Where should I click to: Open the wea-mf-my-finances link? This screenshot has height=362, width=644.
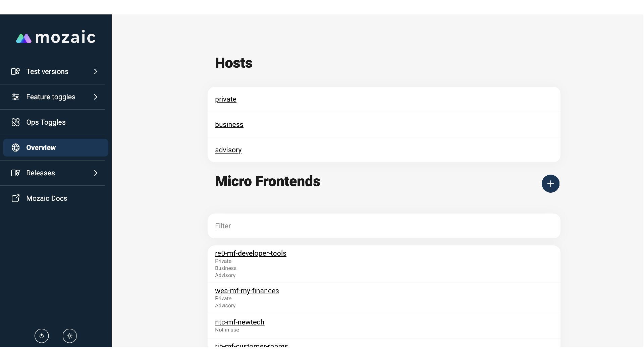247,291
